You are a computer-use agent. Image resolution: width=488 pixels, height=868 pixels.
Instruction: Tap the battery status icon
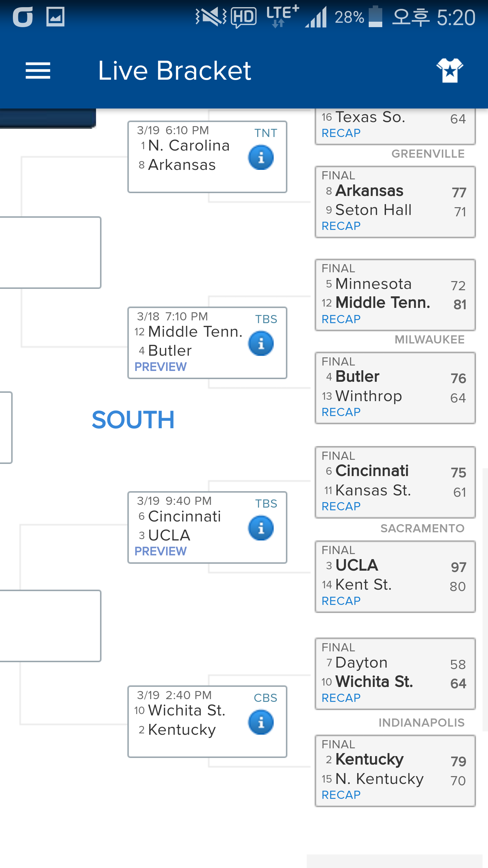click(375, 16)
